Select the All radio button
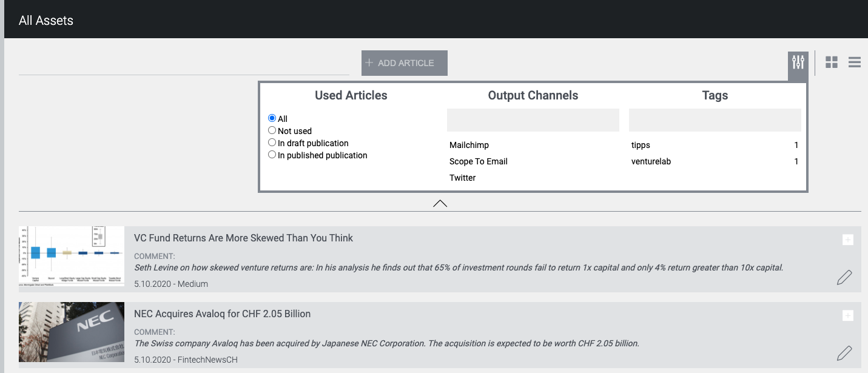The width and height of the screenshot is (868, 373). click(x=272, y=118)
